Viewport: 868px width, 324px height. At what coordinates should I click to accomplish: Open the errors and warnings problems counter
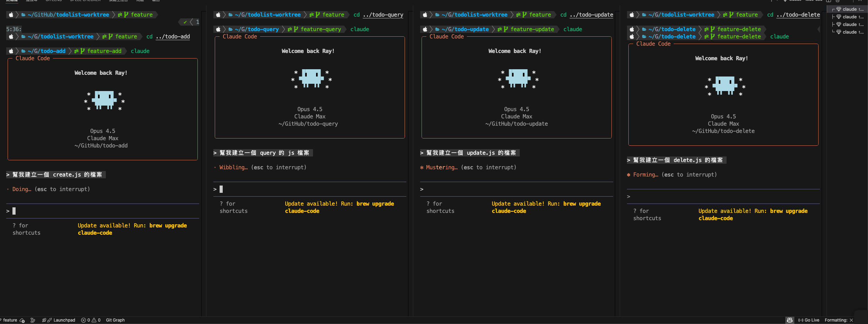pos(91,320)
